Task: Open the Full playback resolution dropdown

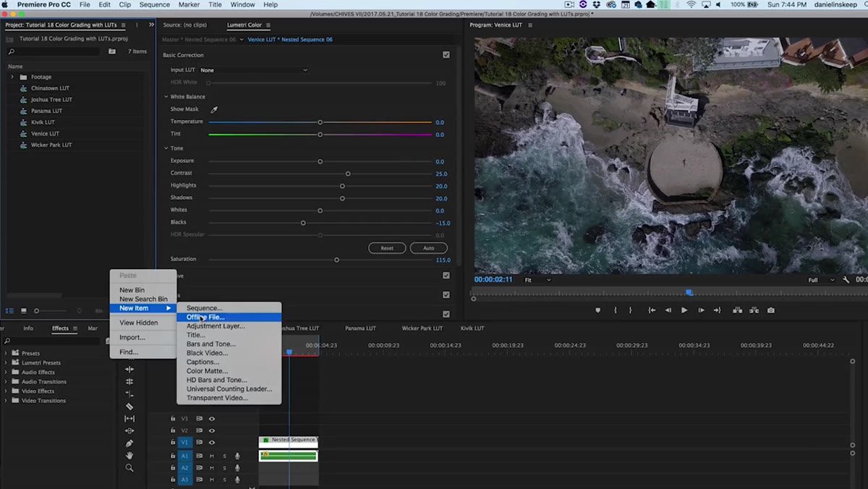Action: (821, 280)
